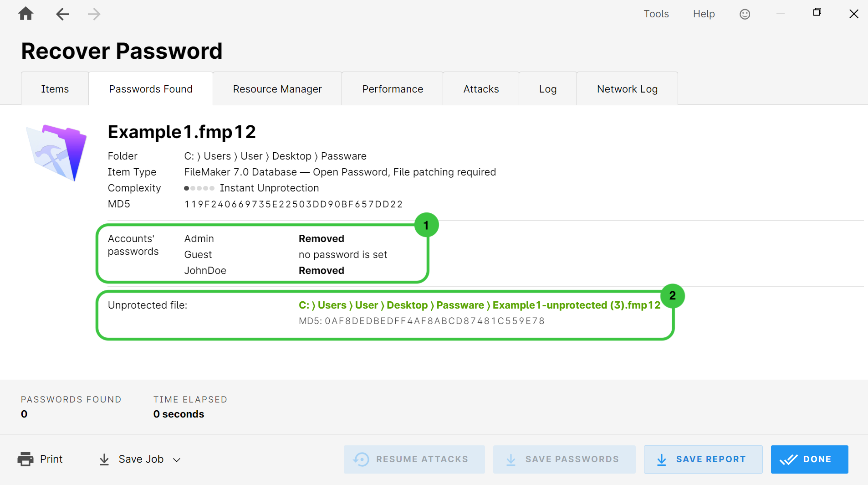Click the Passwords Found count value 0
The width and height of the screenshot is (868, 485).
(x=24, y=414)
